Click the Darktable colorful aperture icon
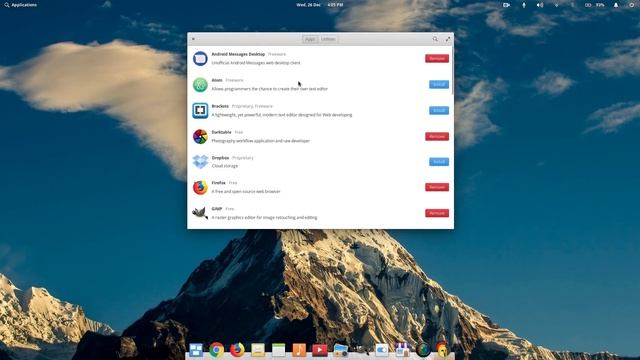640x360 pixels. [200, 136]
